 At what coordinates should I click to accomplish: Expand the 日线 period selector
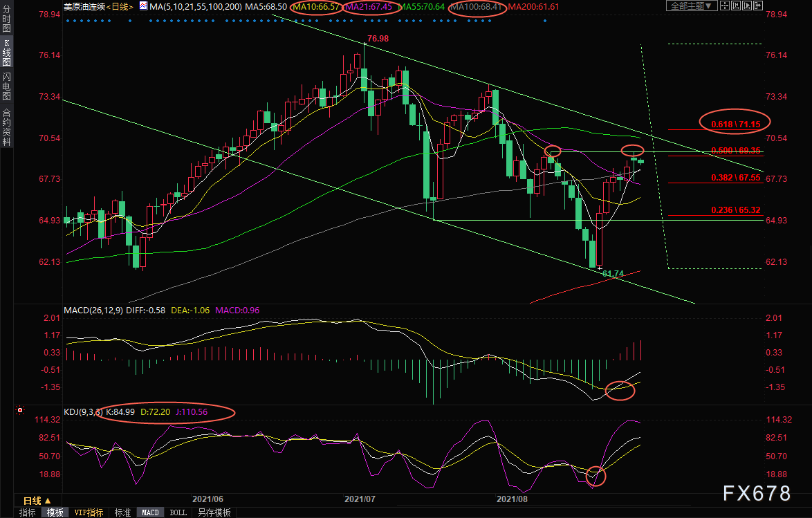[37, 500]
